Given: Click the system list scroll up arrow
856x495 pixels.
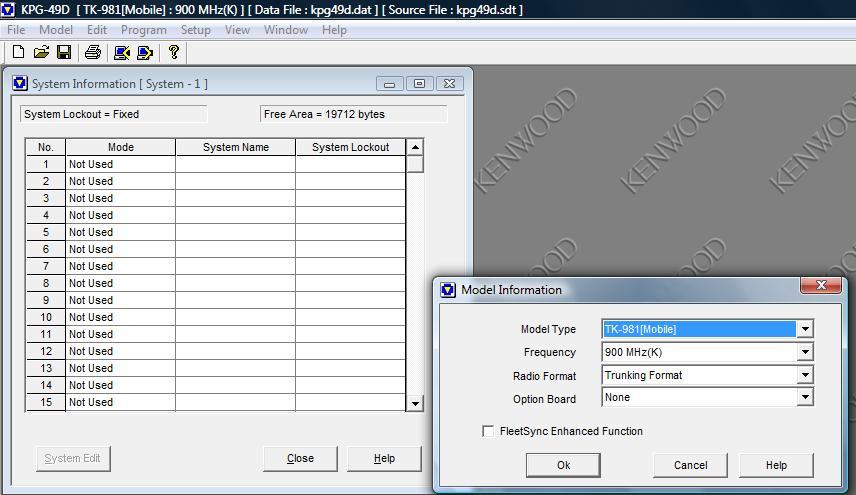Looking at the screenshot, I should [x=415, y=147].
